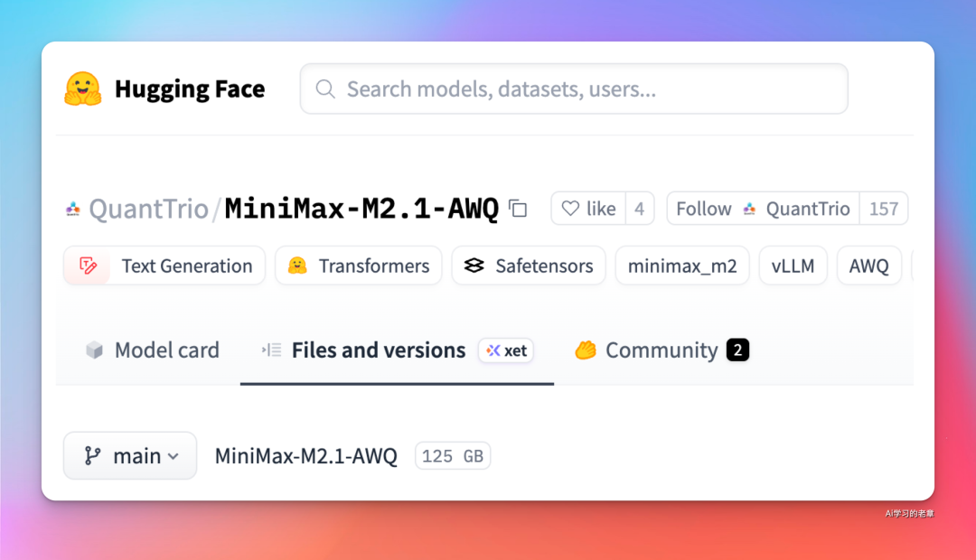
Task: Open the main branch selector dropdown
Action: click(129, 455)
